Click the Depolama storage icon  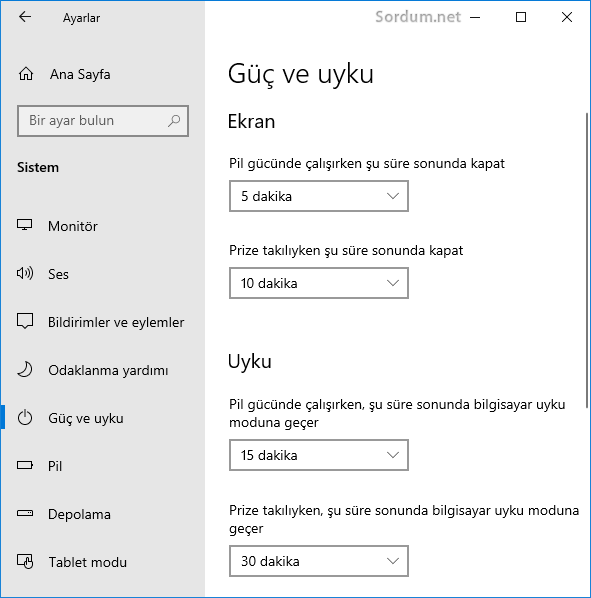point(25,513)
